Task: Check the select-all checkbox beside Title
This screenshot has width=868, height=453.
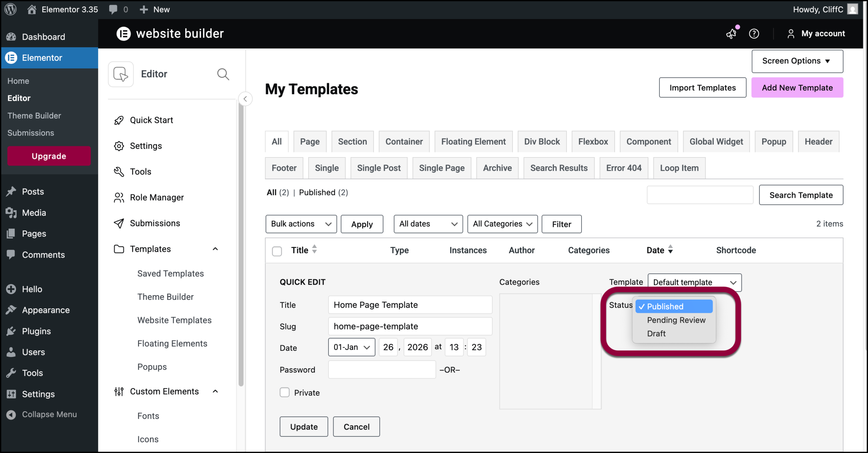Action: coord(277,251)
